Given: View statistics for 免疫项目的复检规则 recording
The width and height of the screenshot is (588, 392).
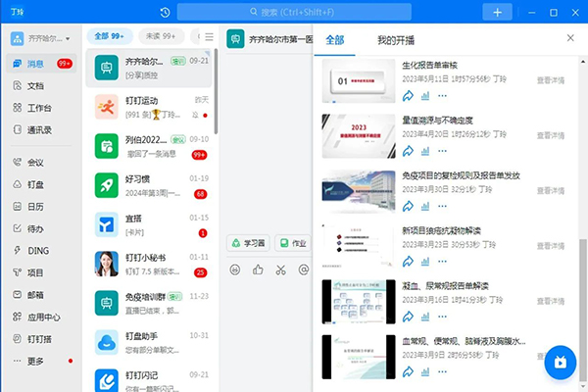Looking at the screenshot, I should (425, 206).
